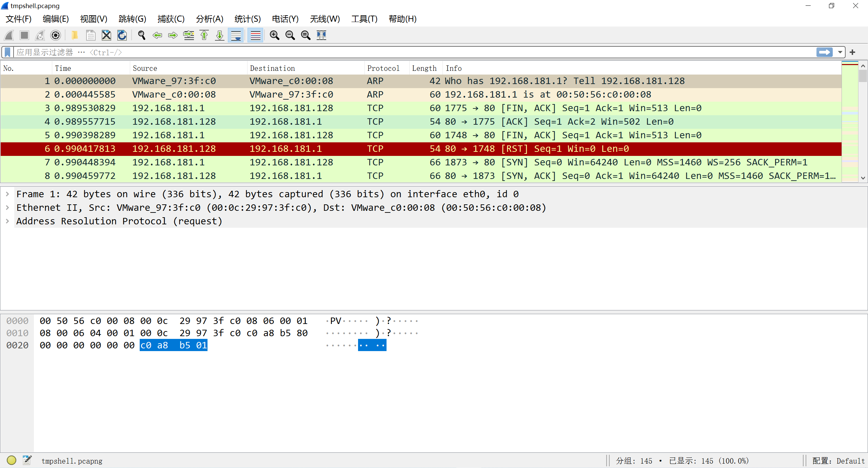Toggle auto-scroll during live capture
Screen dimensions: 868x468
tap(236, 35)
